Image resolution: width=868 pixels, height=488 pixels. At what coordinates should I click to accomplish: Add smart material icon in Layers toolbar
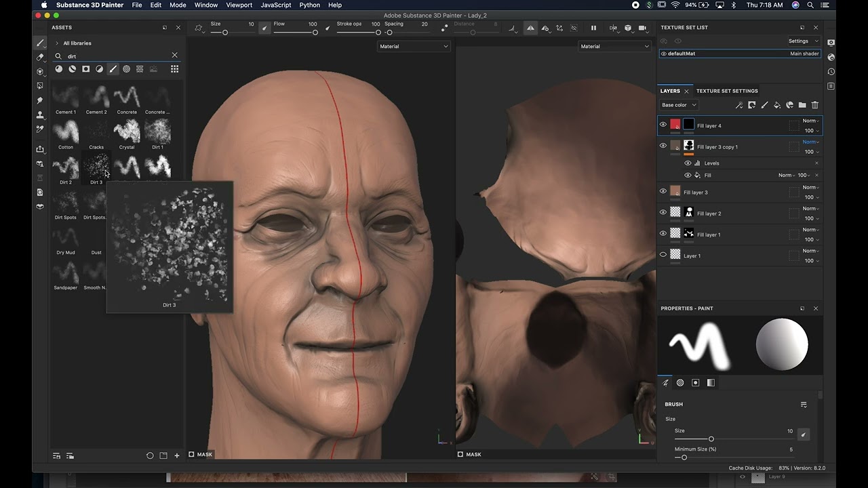[x=790, y=105]
